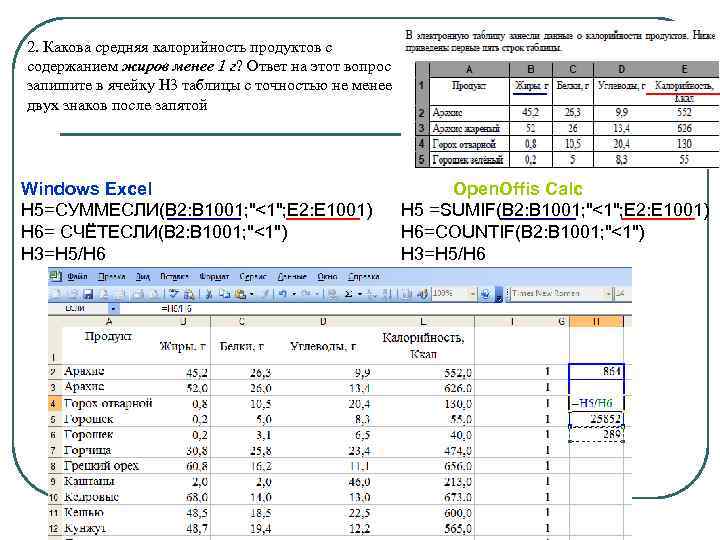Screen dimensions: 720x540
Task: Click the Open file toolbar icon
Action: point(72,294)
